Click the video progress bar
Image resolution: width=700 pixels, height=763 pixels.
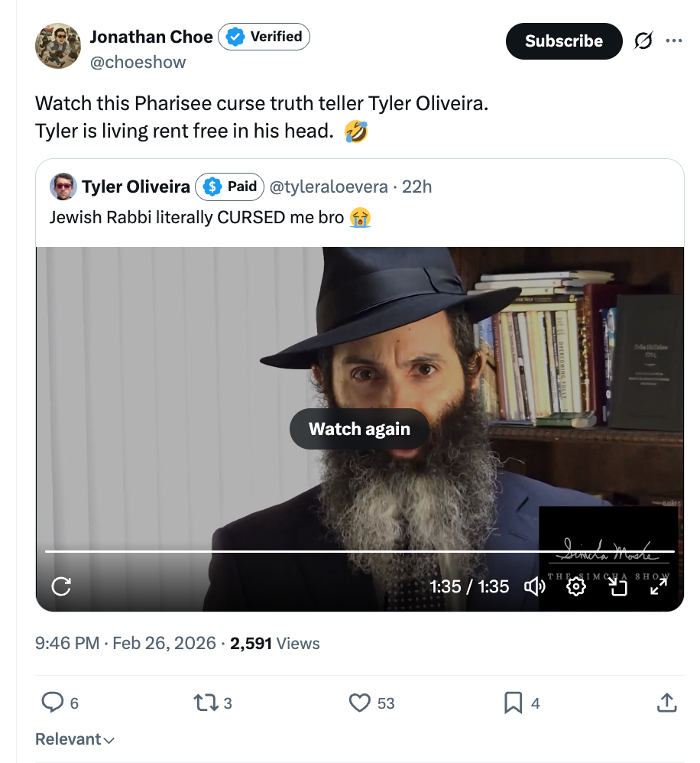pos(359,550)
